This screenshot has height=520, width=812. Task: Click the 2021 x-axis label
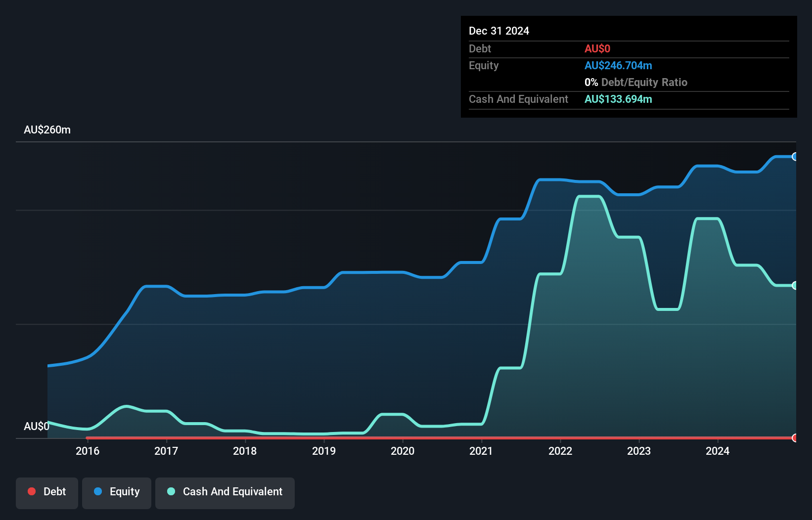(481, 451)
